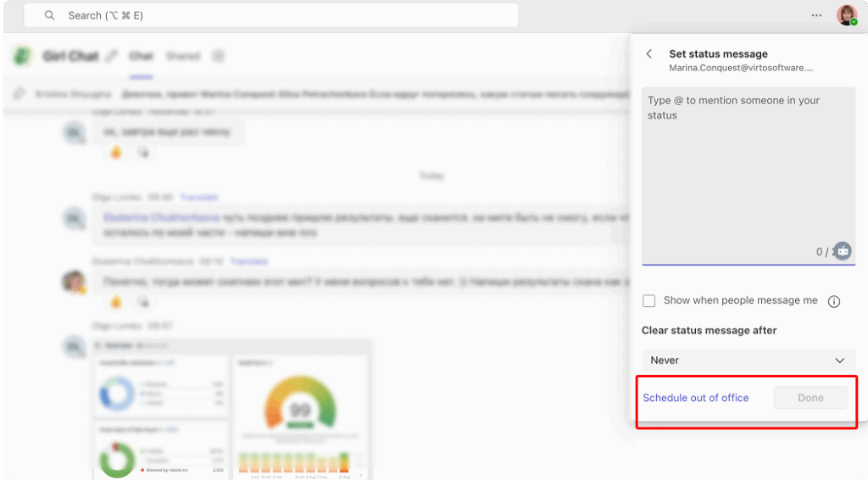Image resolution: width=868 pixels, height=480 pixels.
Task: Switch to the Chat tab
Action: coord(141,57)
